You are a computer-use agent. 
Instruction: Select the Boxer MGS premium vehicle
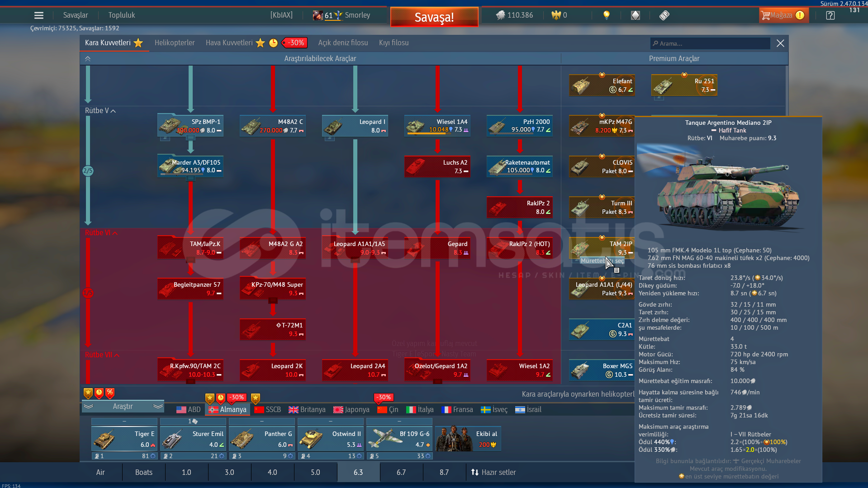tap(602, 370)
